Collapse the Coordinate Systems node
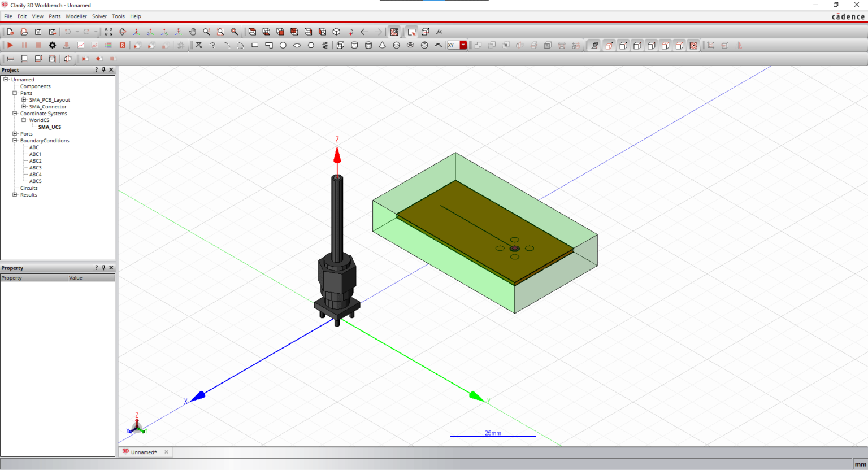The width and height of the screenshot is (868, 470). point(14,113)
